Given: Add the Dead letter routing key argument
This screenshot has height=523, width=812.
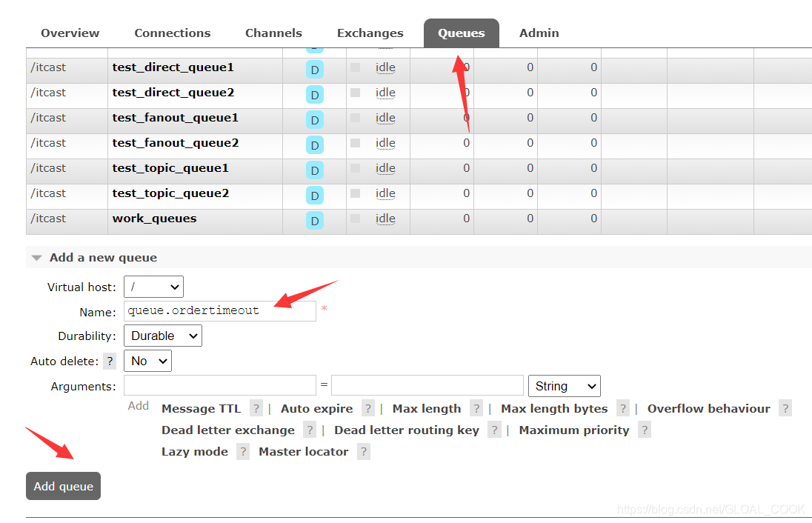Looking at the screenshot, I should point(407,430).
